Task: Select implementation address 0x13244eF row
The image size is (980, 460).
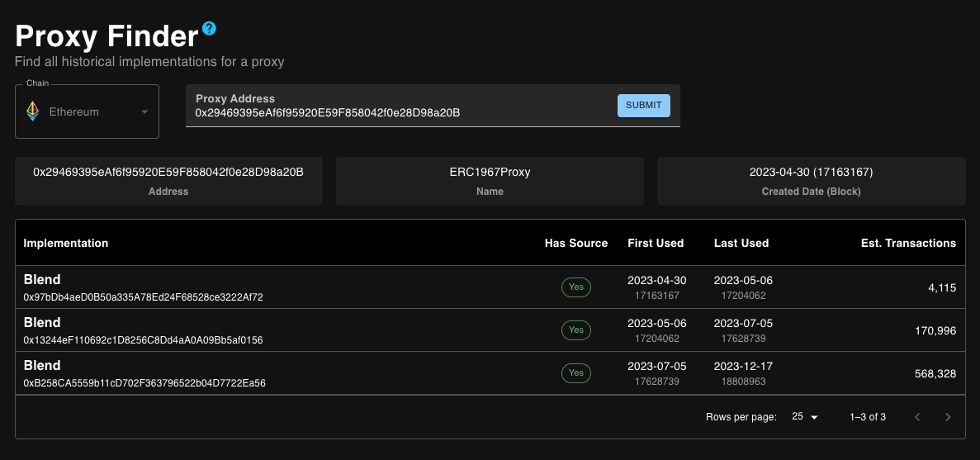Action: 143,339
